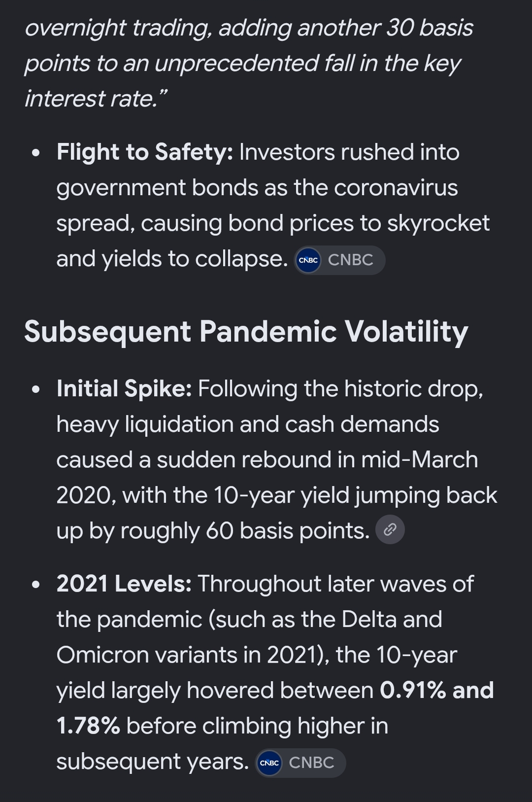This screenshot has height=802, width=532.
Task: Click the "Subsequent Pandemic Volatility" heading
Action: pos(246,331)
